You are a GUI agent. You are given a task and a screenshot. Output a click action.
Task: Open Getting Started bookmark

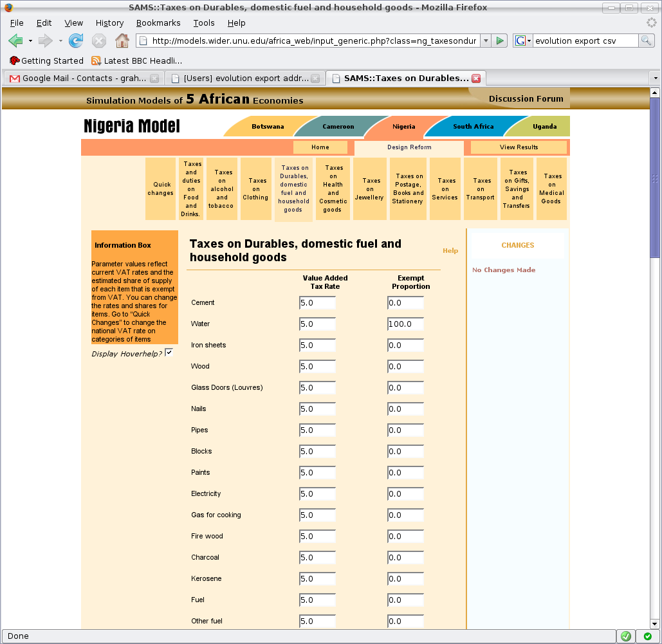pyautogui.click(x=46, y=60)
